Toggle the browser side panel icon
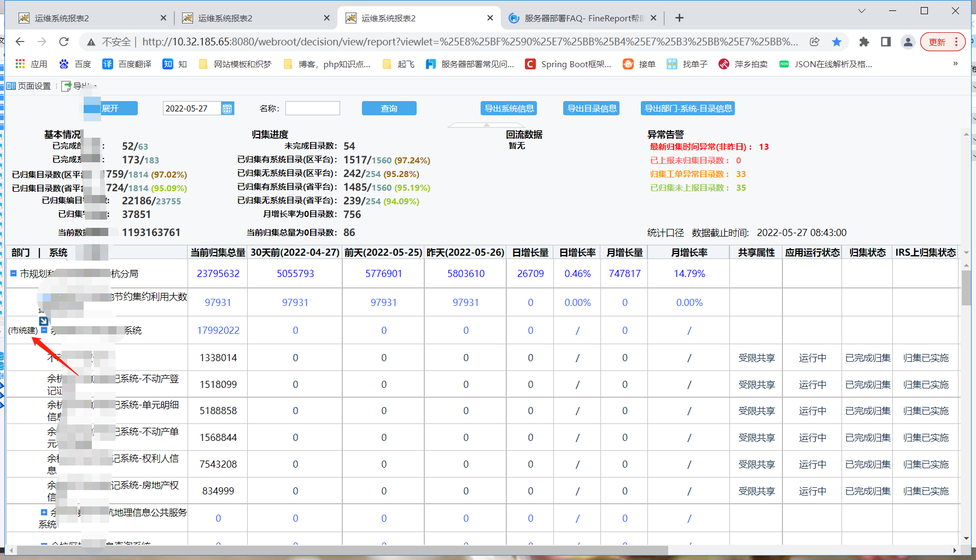This screenshot has height=560, width=976. point(886,42)
